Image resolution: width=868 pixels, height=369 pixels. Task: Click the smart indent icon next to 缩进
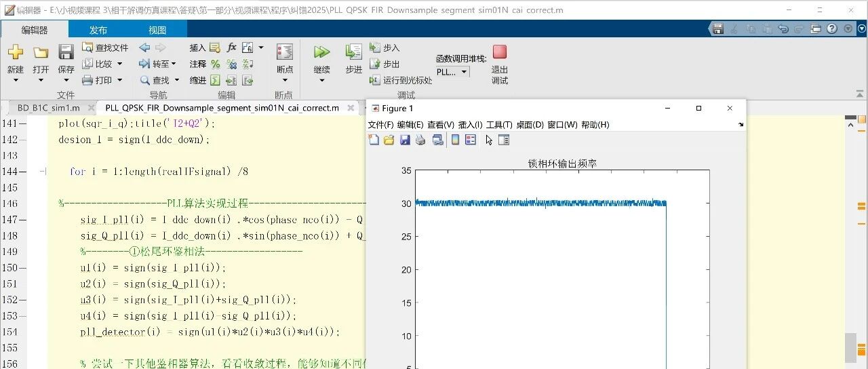click(x=215, y=80)
